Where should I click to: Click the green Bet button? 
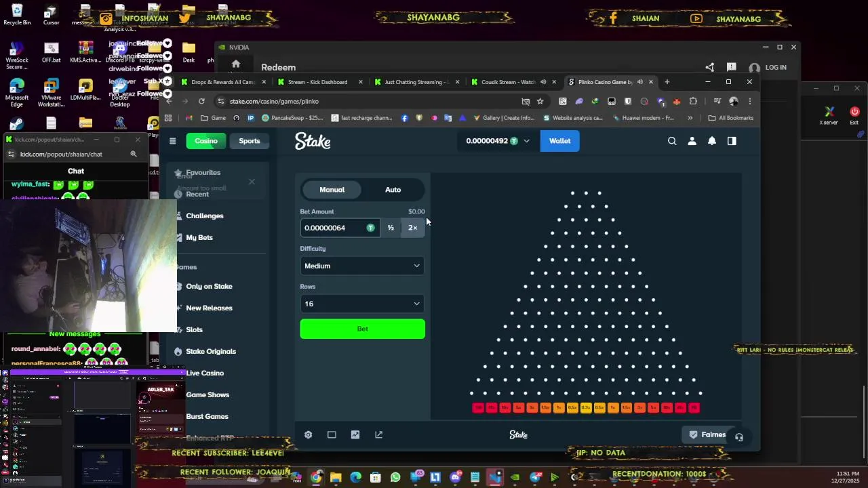click(362, 329)
